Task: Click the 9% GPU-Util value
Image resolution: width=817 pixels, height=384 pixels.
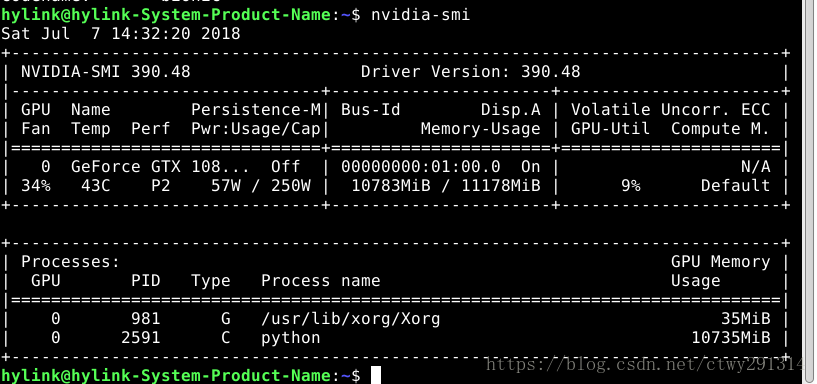Action: point(630,185)
